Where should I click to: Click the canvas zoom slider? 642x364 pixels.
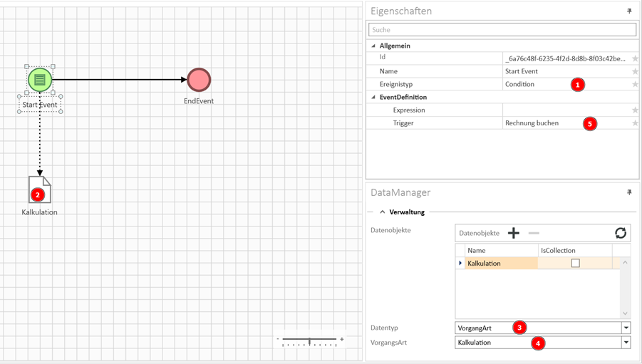[309, 340]
